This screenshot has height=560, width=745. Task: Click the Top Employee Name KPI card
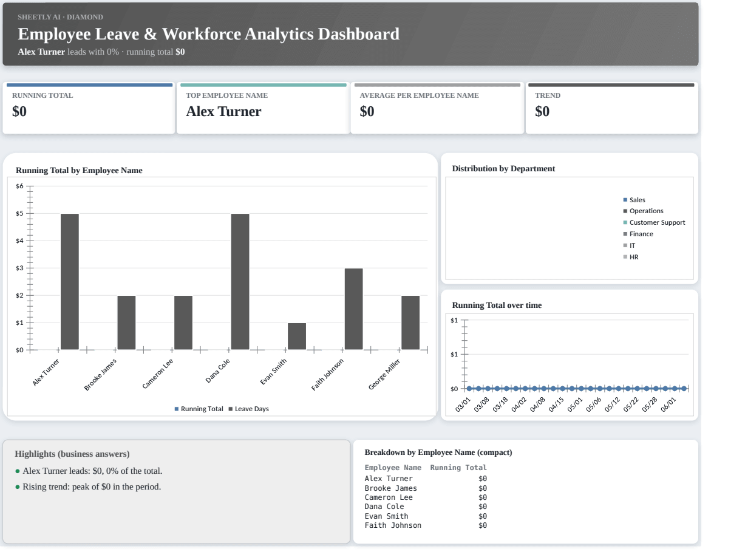[263, 108]
